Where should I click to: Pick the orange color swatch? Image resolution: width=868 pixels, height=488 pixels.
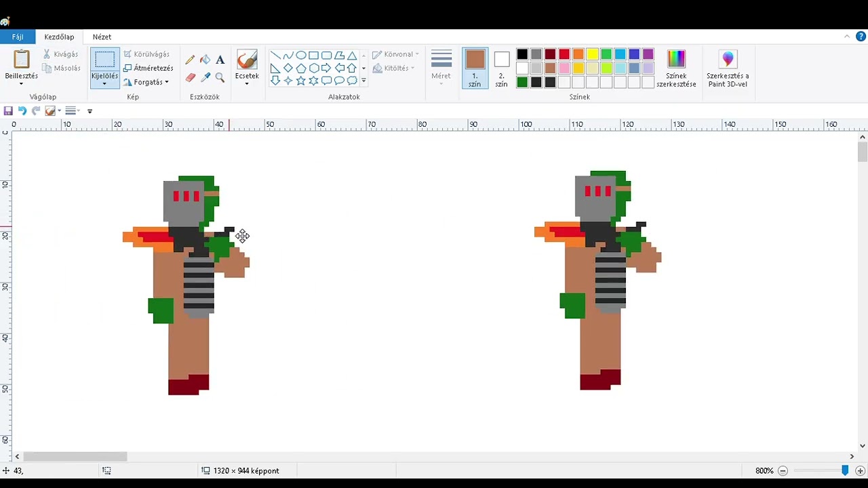tap(578, 54)
